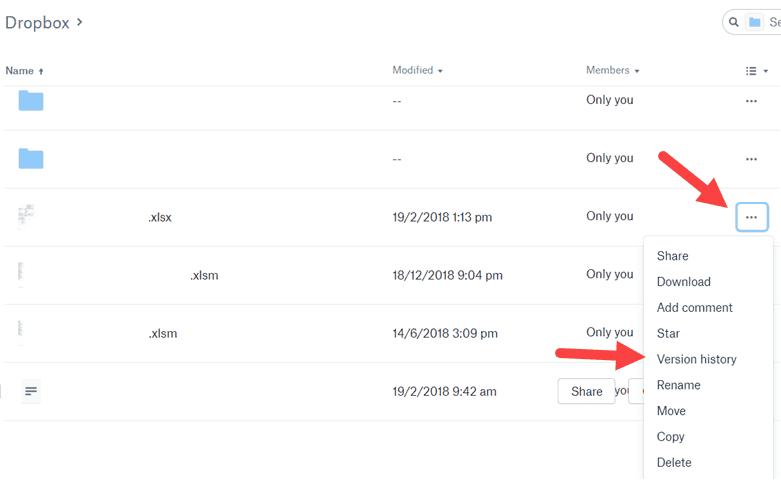Screen dimensions: 781x480
Task: Click the second folder icon in the list
Action: point(31,158)
